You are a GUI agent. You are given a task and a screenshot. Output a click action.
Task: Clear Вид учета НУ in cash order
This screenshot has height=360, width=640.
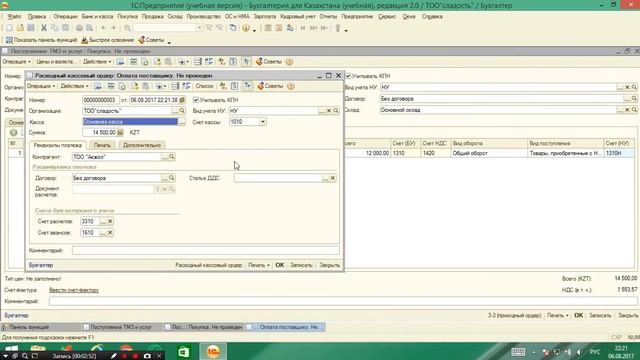click(x=329, y=111)
